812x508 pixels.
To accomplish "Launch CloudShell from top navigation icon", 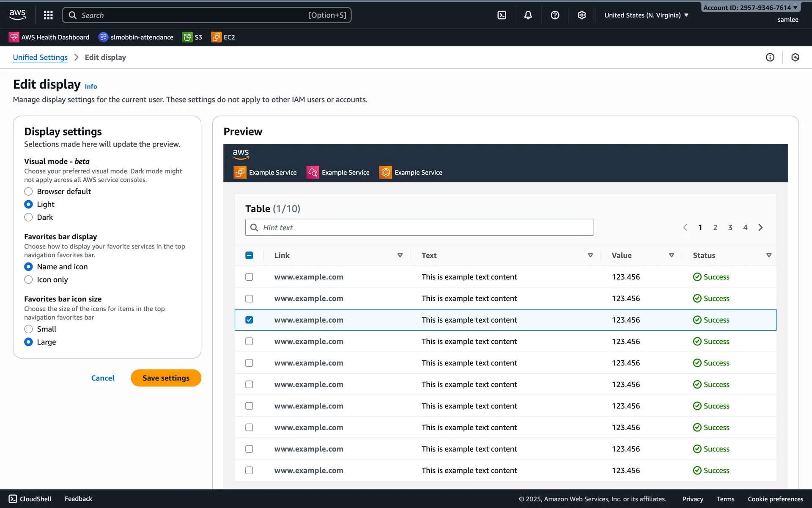I will coord(502,15).
